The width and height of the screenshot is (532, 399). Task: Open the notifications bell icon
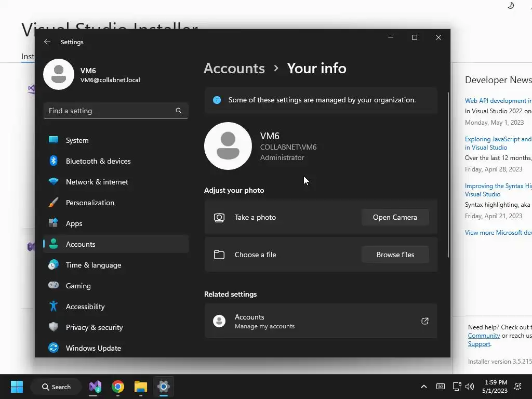pos(518,387)
